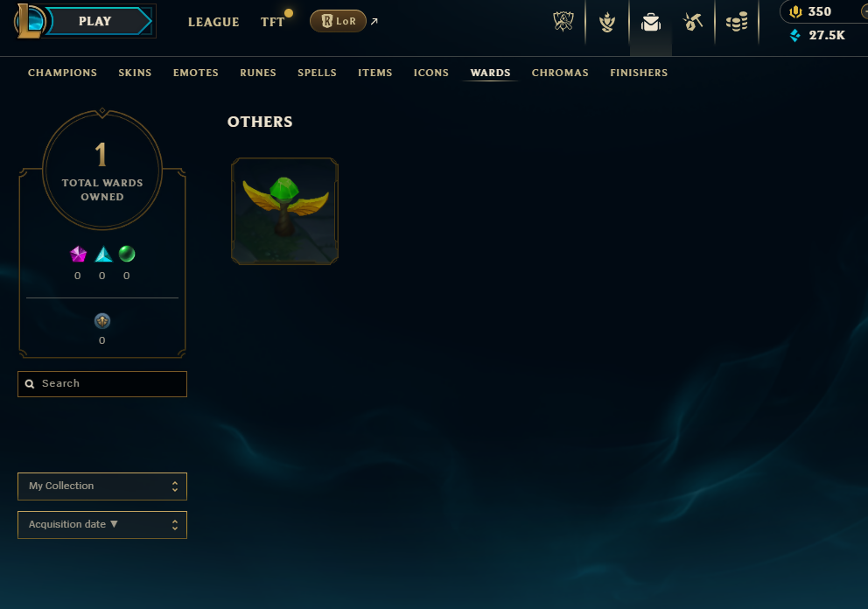Open the Loot hammer icon

click(692, 22)
